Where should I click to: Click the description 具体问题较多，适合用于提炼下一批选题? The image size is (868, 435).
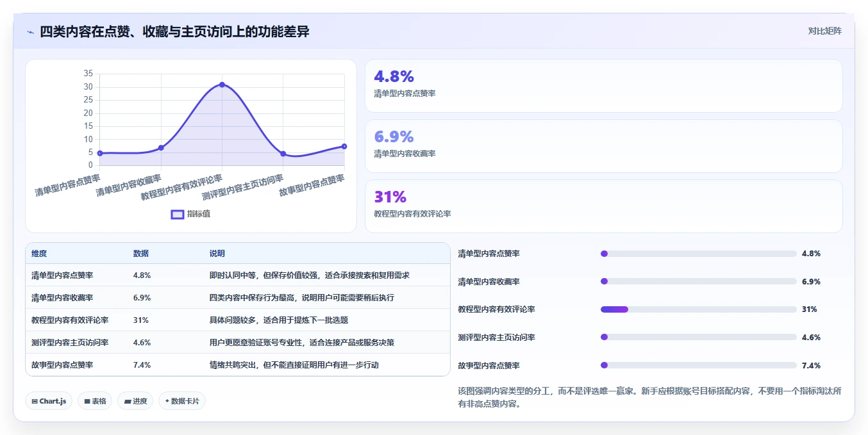(279, 320)
